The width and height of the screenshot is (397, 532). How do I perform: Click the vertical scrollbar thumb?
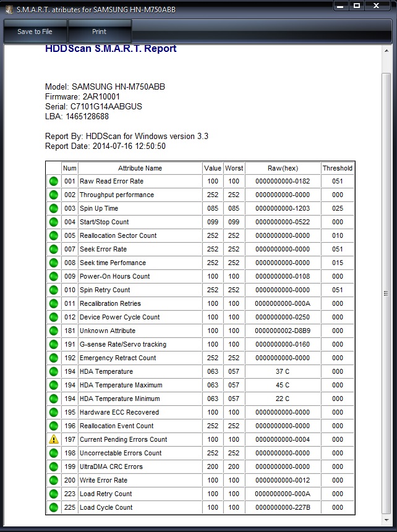(x=386, y=293)
